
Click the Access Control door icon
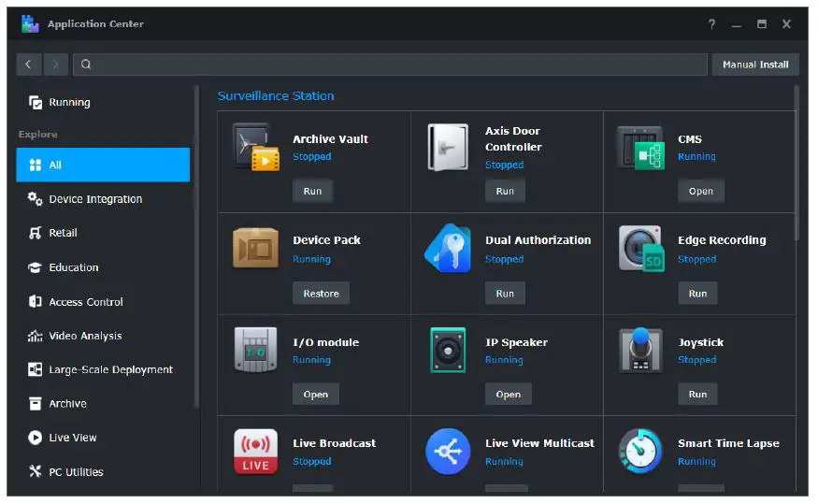pos(35,302)
